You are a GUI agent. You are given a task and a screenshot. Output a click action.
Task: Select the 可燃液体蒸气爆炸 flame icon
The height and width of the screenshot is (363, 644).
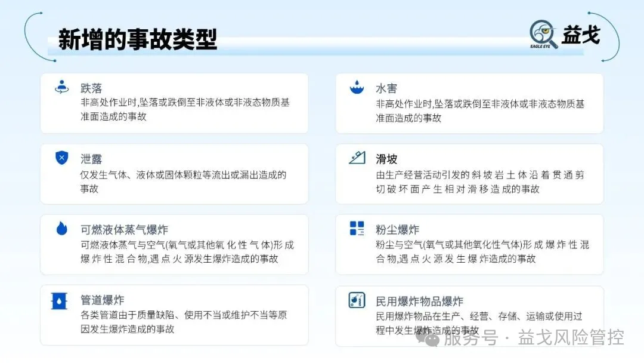pyautogui.click(x=62, y=227)
